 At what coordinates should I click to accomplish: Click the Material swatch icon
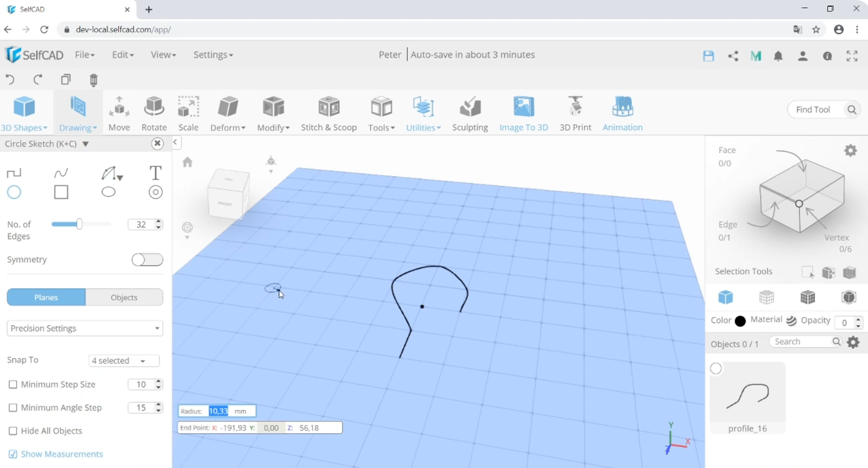pos(791,321)
